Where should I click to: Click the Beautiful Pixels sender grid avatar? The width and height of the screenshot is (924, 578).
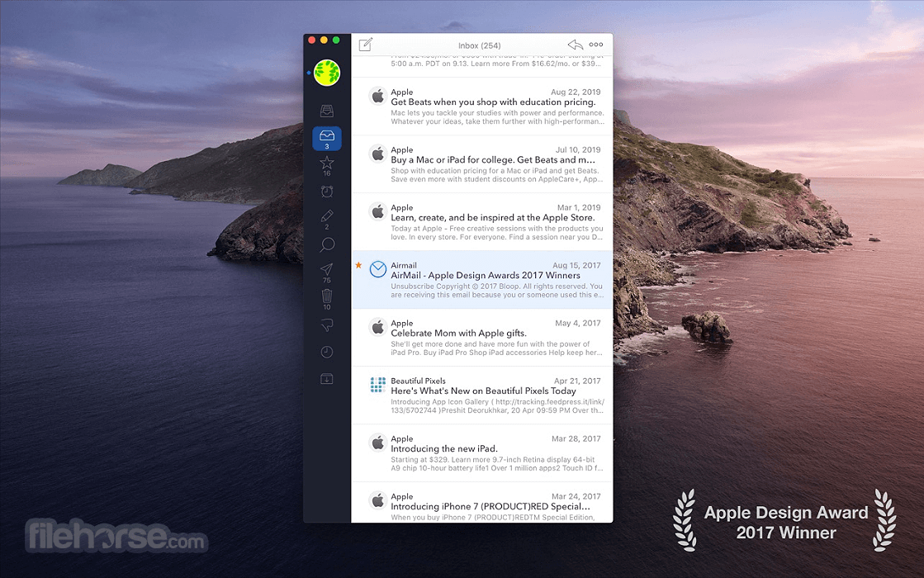(x=377, y=385)
